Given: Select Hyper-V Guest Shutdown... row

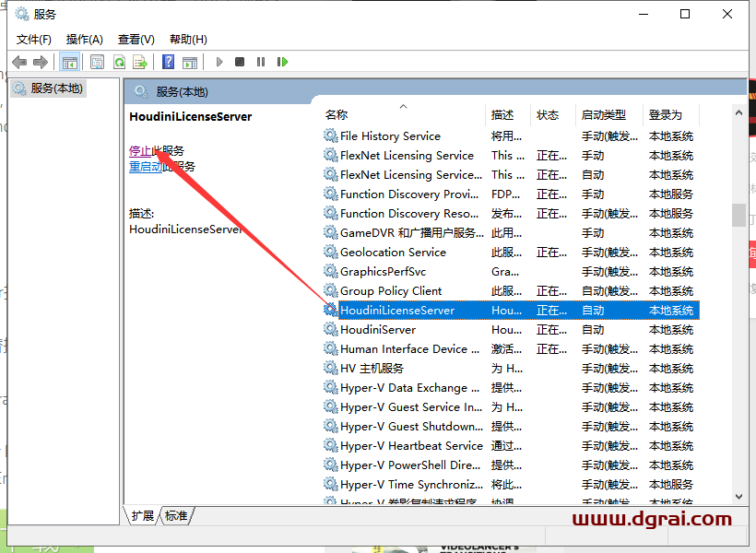Looking at the screenshot, I should (x=511, y=426).
